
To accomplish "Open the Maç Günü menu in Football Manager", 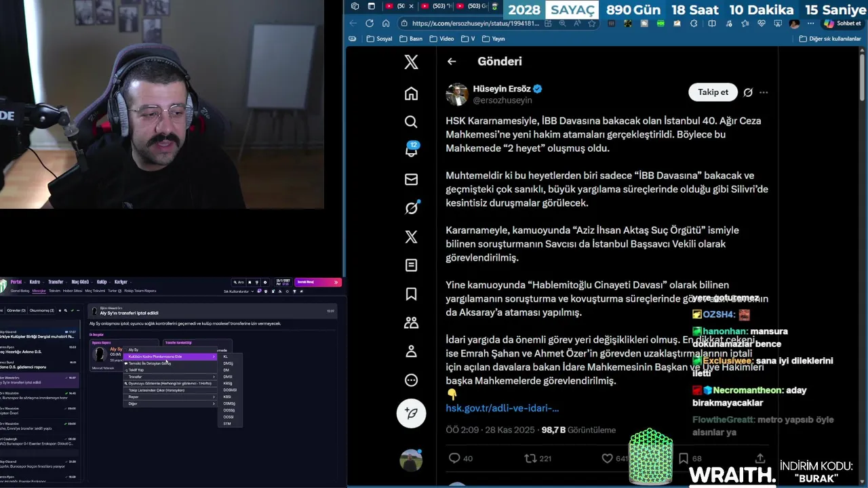I will click(x=80, y=282).
